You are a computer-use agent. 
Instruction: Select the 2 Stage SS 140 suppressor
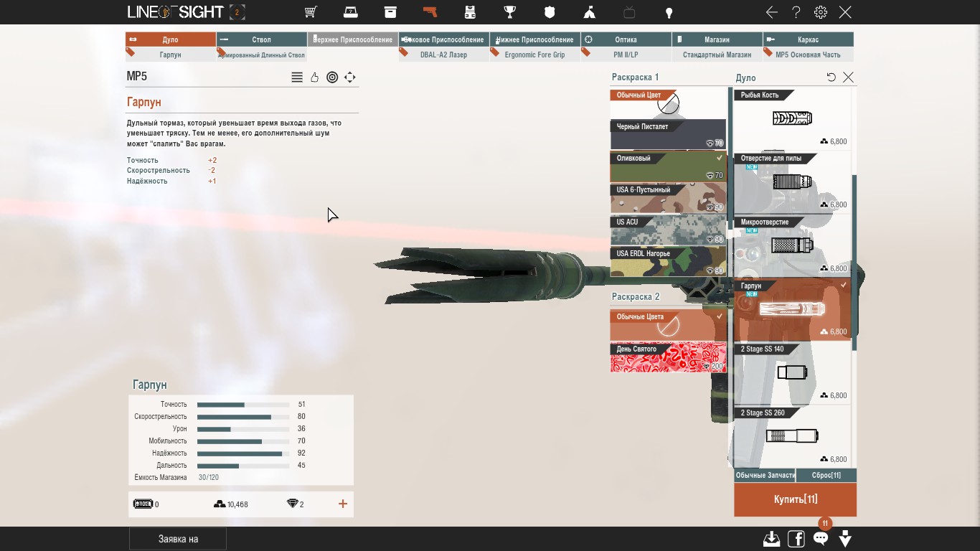(792, 372)
